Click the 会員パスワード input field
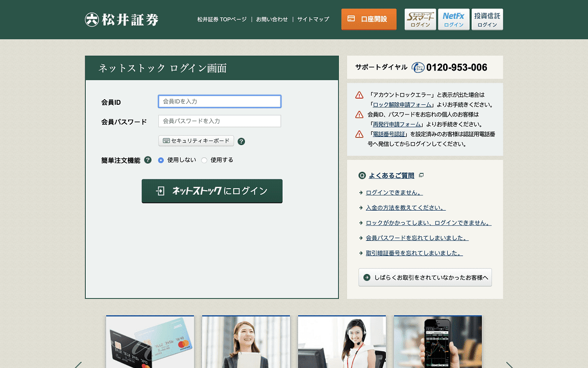Image resolution: width=588 pixels, height=368 pixels. [219, 121]
